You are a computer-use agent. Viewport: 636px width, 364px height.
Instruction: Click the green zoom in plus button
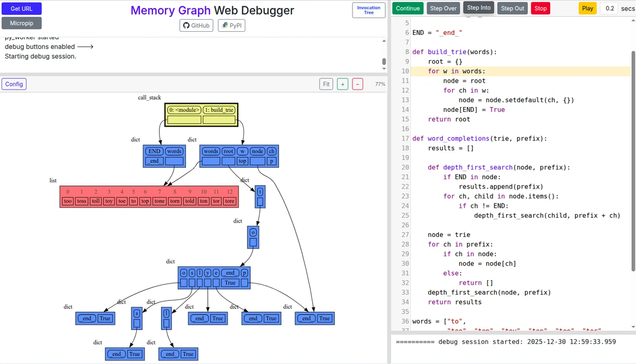tap(342, 84)
